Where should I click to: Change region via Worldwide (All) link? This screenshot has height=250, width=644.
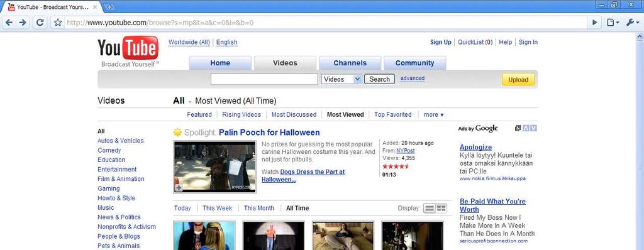coord(189,42)
